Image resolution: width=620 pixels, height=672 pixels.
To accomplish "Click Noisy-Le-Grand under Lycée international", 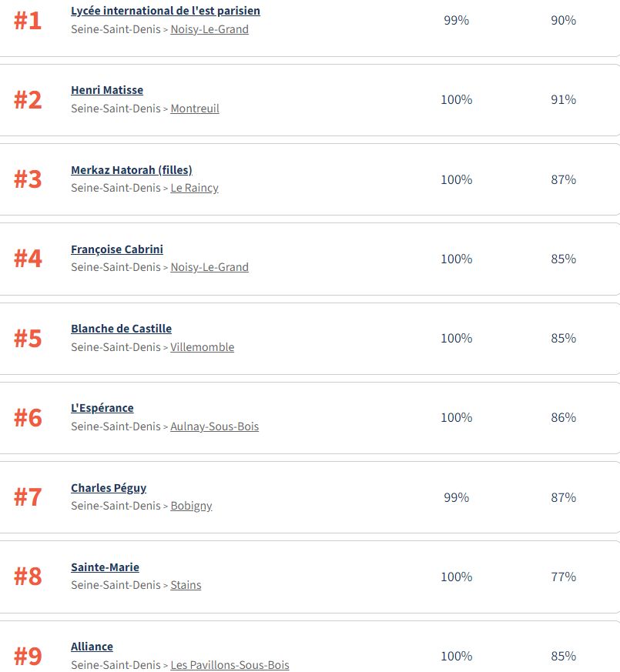I will [209, 29].
